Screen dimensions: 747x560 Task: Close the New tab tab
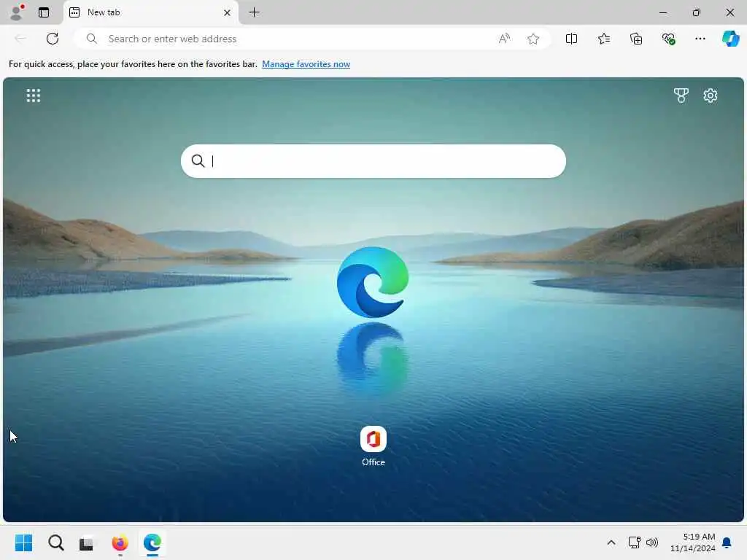228,12
